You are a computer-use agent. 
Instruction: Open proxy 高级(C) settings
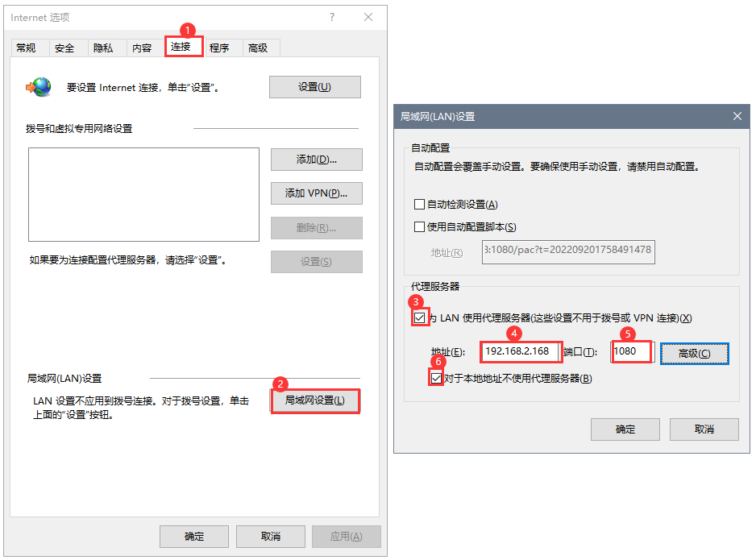pos(694,353)
